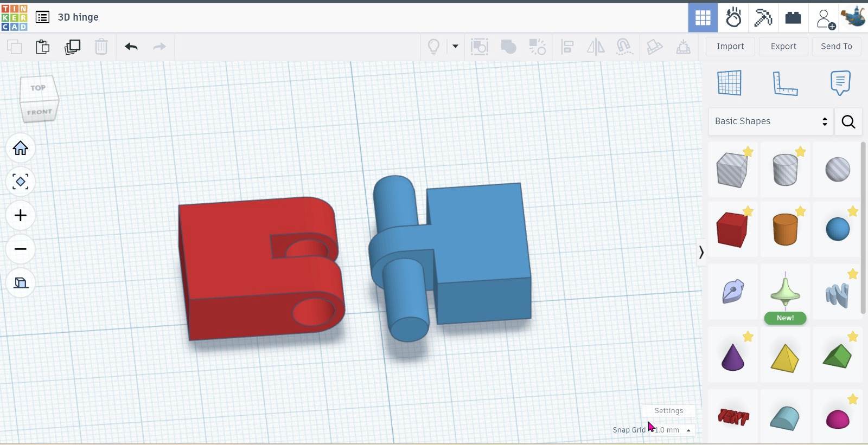The image size is (868, 445).
Task: Open the Blocks pickaxe view
Action: pyautogui.click(x=763, y=18)
